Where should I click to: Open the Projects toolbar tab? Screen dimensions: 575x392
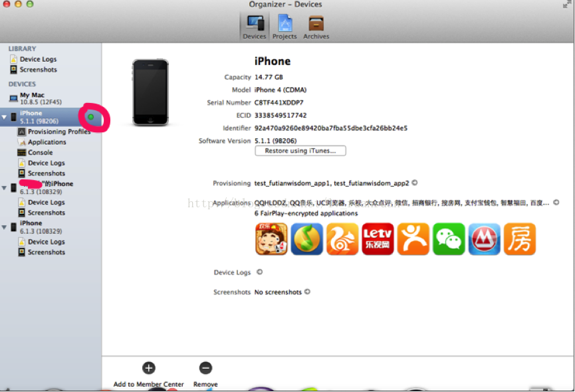pyautogui.click(x=285, y=27)
